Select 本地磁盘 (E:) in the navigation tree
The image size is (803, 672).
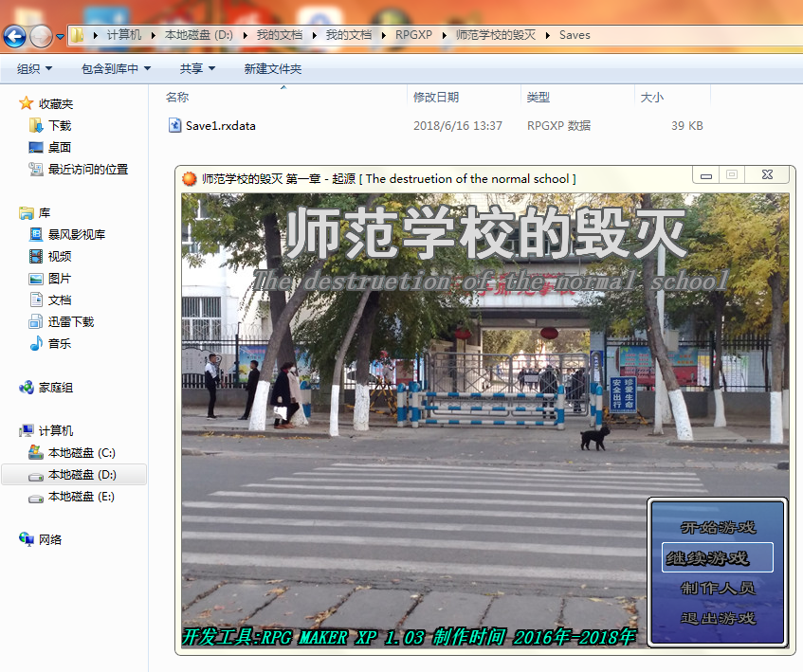(x=82, y=497)
